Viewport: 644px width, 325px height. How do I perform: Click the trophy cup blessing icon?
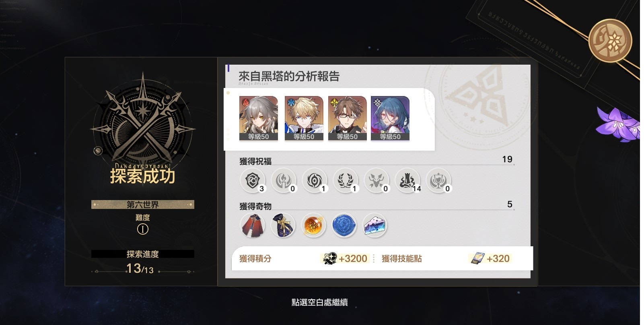point(438,180)
